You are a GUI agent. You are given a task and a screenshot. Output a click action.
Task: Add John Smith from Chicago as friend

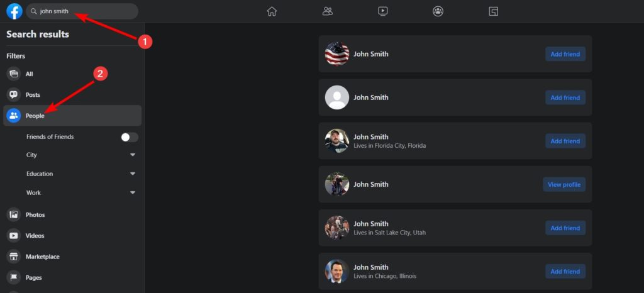(565, 272)
